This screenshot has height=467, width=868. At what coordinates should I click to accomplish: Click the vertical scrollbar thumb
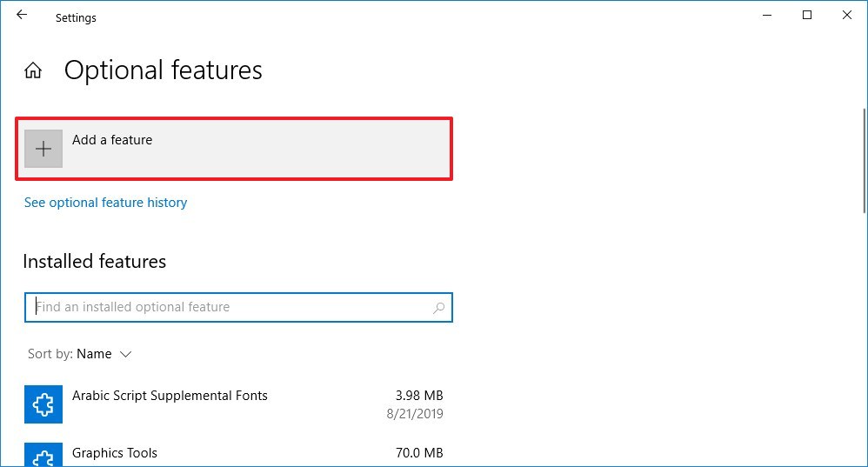[863, 161]
